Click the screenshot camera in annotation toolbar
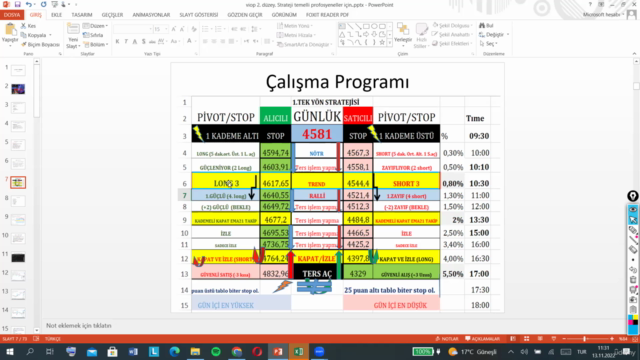 point(633,300)
